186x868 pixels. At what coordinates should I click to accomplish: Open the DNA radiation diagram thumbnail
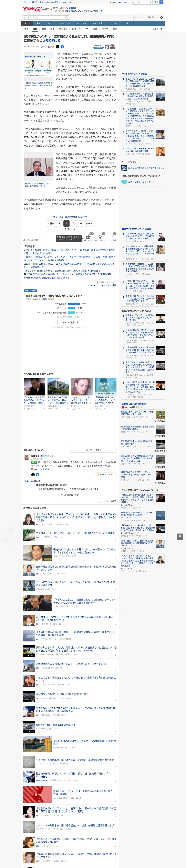click(x=39, y=66)
